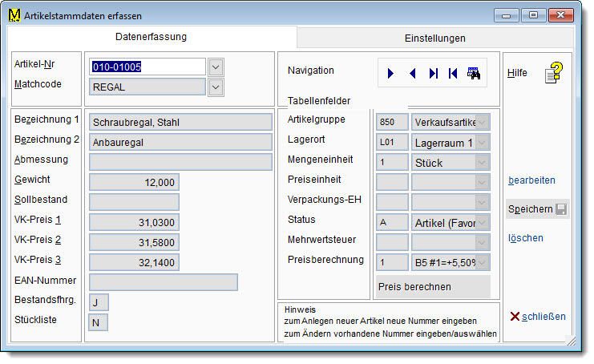The height and width of the screenshot is (364, 594).
Task: Click the bearbeiten link
Action: point(531,180)
